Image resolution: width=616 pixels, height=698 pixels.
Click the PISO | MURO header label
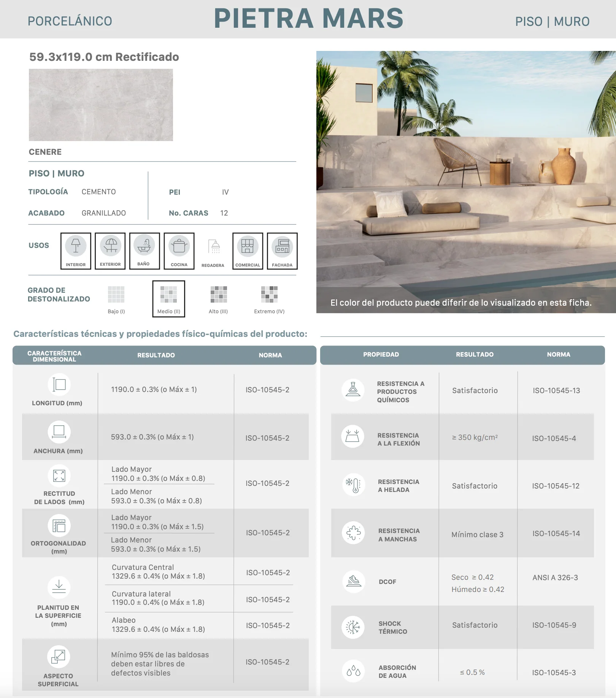552,22
